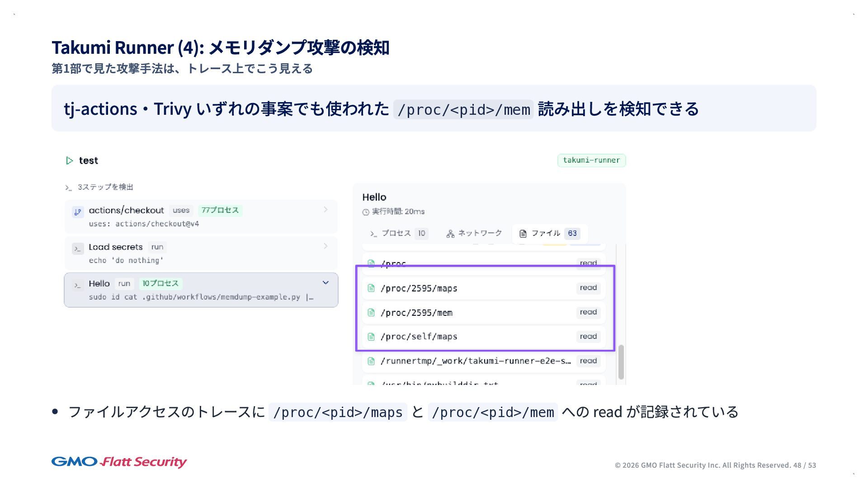Click the takumi-runner badge
This screenshot has width=868, height=488.
pos(591,160)
